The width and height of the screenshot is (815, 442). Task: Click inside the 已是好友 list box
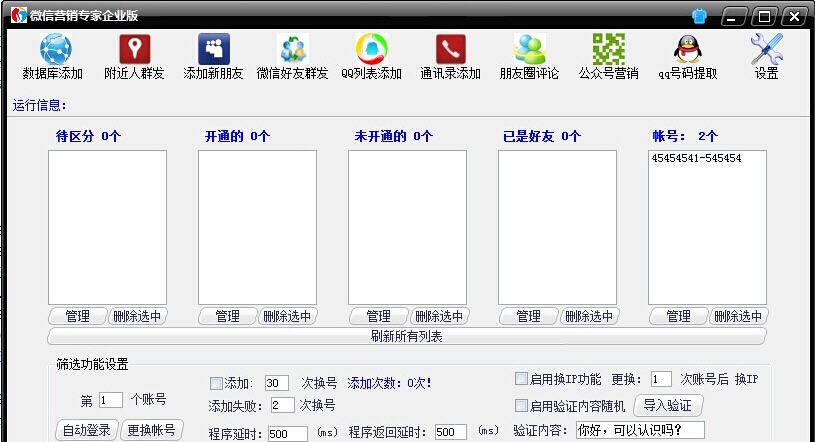click(557, 227)
